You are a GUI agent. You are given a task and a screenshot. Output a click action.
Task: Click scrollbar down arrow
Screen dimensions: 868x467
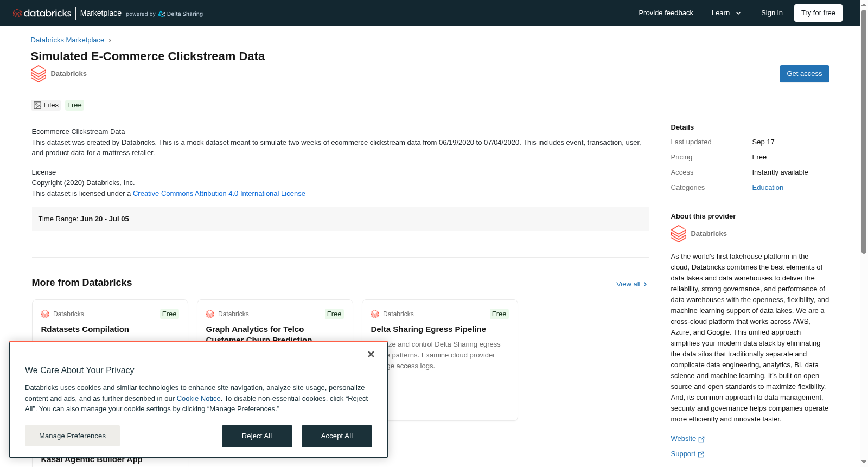(x=864, y=463)
